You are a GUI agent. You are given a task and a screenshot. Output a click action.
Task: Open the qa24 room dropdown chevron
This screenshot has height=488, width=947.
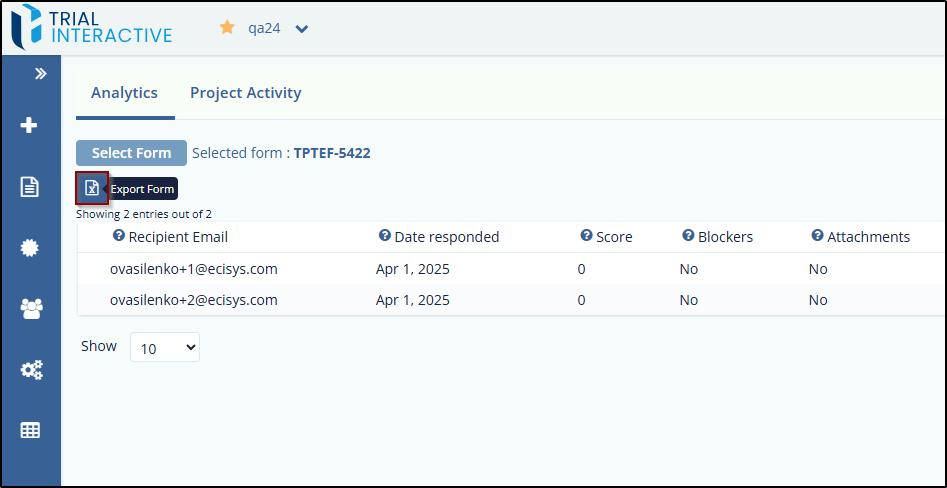[x=301, y=28]
